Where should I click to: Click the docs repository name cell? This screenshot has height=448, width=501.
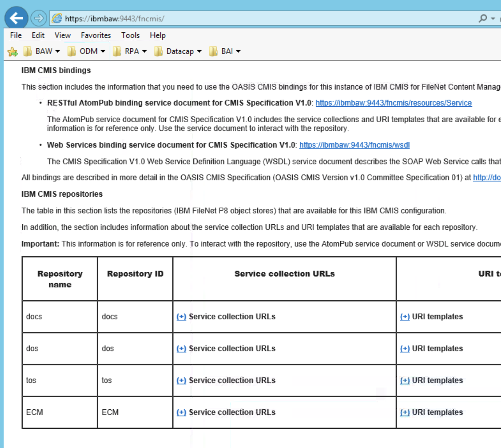pos(60,317)
